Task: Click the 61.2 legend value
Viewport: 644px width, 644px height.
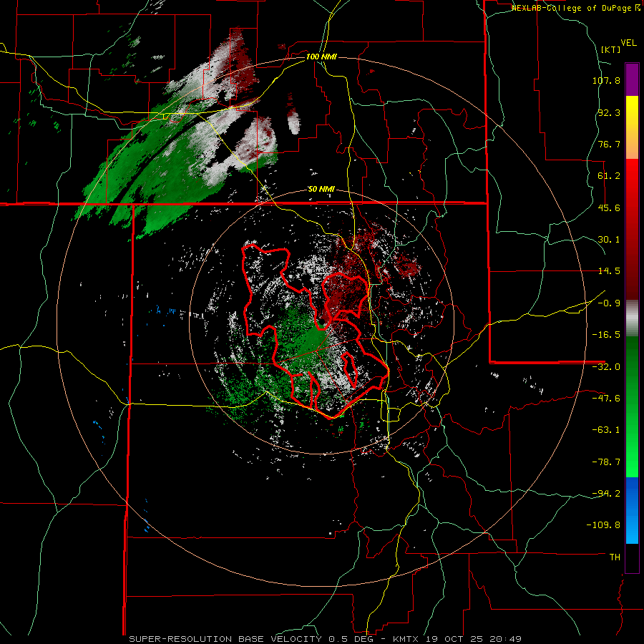Action: pos(609,176)
